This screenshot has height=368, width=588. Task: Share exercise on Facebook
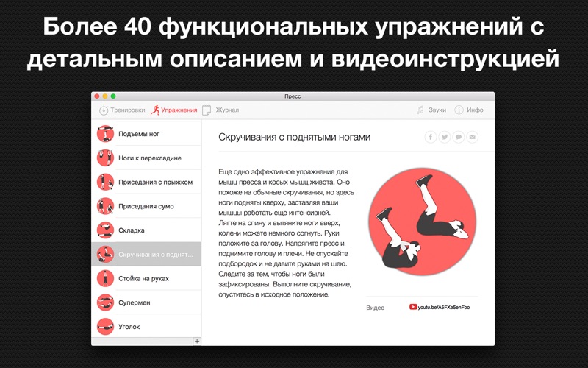click(431, 137)
